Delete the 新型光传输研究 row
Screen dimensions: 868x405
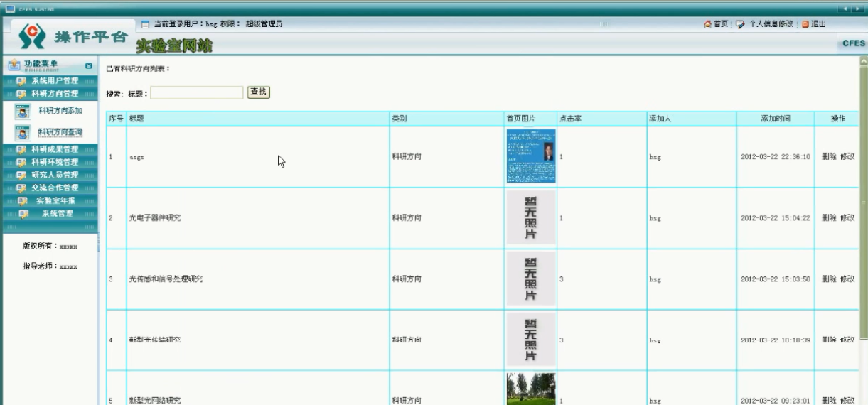tap(829, 340)
